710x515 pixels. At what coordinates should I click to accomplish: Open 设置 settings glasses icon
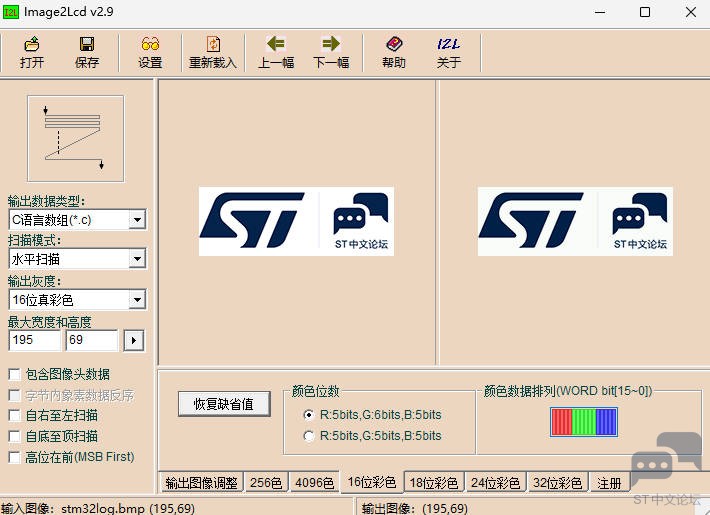click(x=150, y=53)
